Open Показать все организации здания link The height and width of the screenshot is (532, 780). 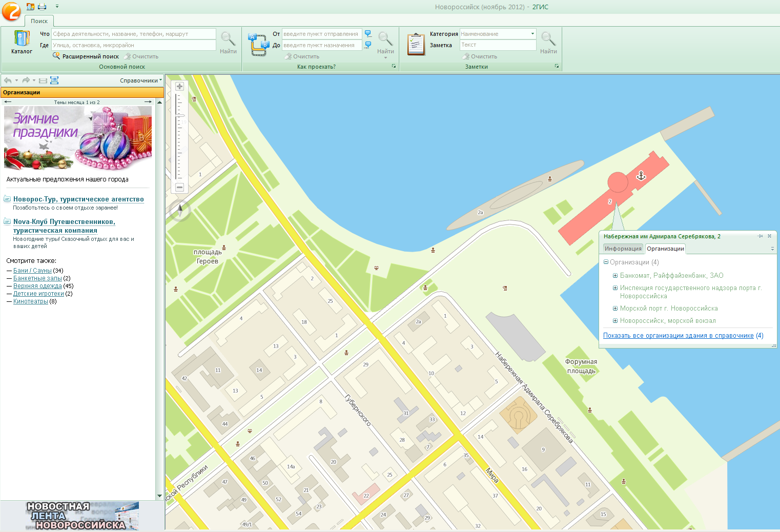[x=678, y=336]
